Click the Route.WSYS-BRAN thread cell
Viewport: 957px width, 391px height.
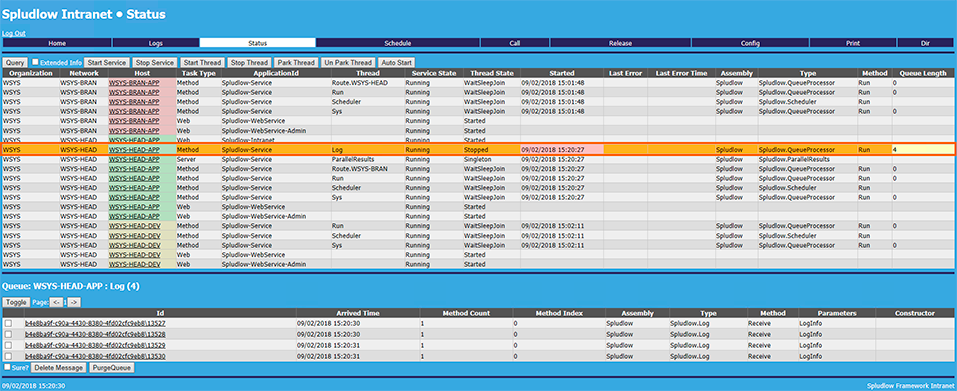click(x=367, y=169)
